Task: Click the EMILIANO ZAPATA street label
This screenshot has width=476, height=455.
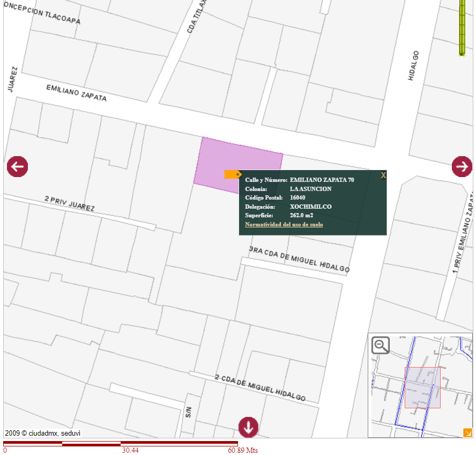Action: coord(76,93)
